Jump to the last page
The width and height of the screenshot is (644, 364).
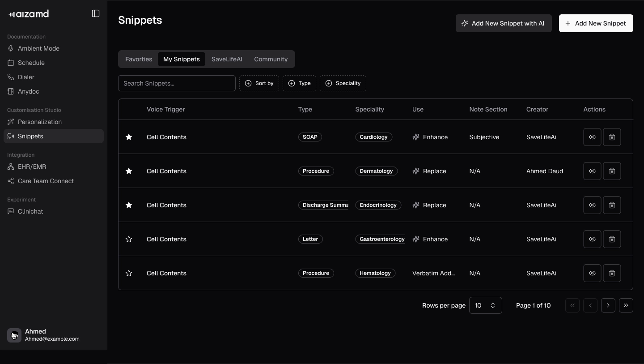626,305
